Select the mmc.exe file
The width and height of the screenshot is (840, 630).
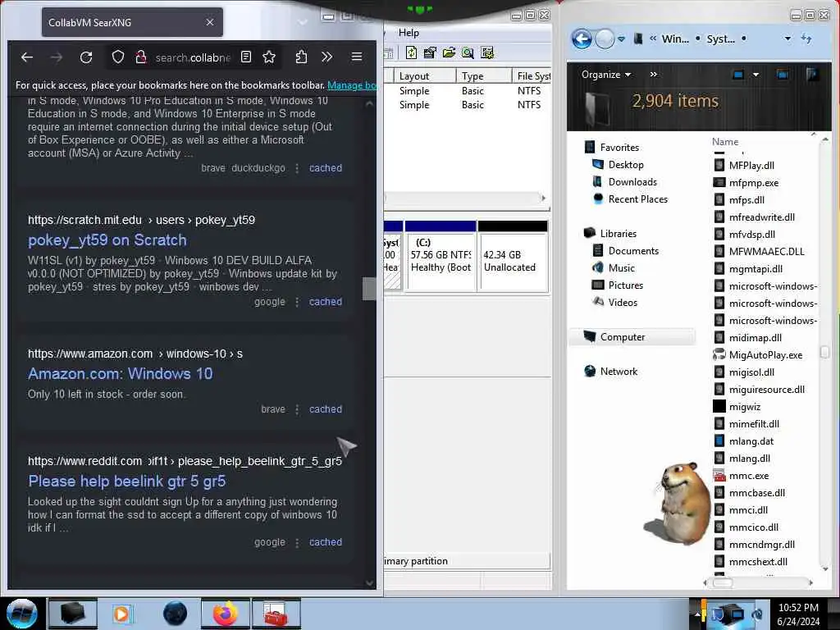tap(748, 475)
